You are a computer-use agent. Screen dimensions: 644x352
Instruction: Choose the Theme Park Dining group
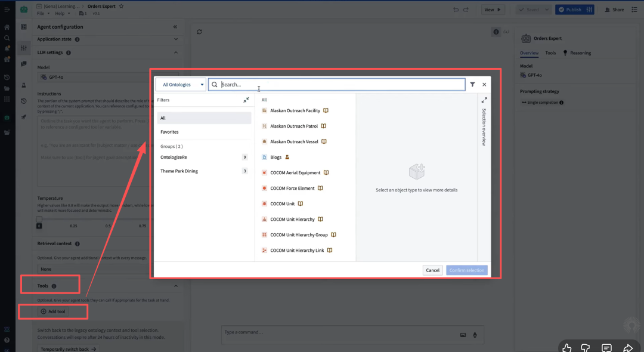point(204,171)
